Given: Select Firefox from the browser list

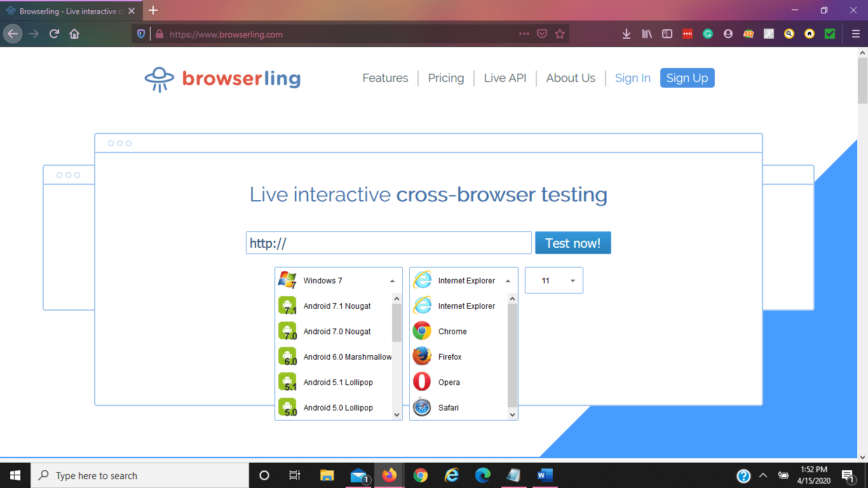Looking at the screenshot, I should click(450, 356).
